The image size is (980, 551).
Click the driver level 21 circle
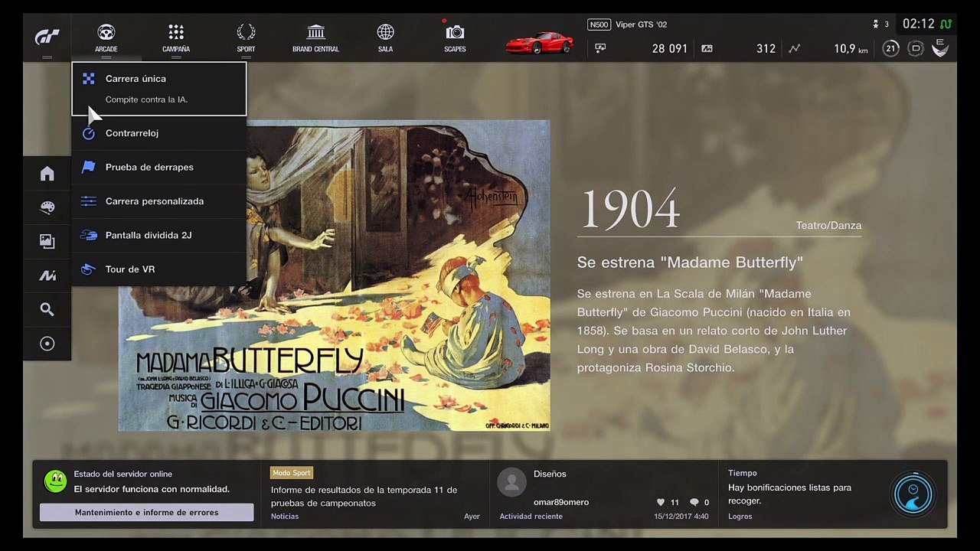click(x=890, y=48)
